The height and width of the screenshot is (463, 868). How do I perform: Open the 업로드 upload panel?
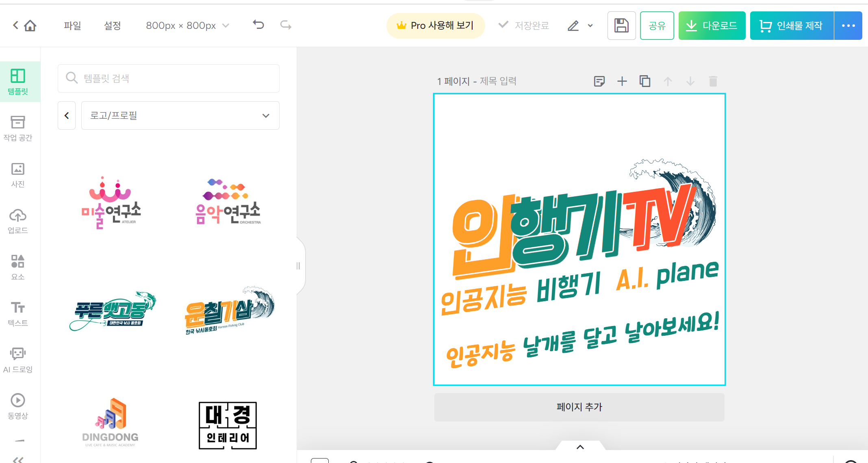coord(18,221)
